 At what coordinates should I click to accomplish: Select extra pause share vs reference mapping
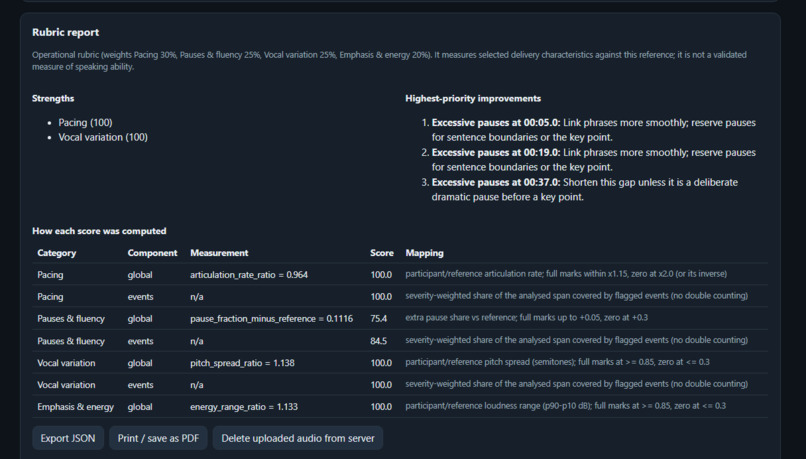(526, 318)
